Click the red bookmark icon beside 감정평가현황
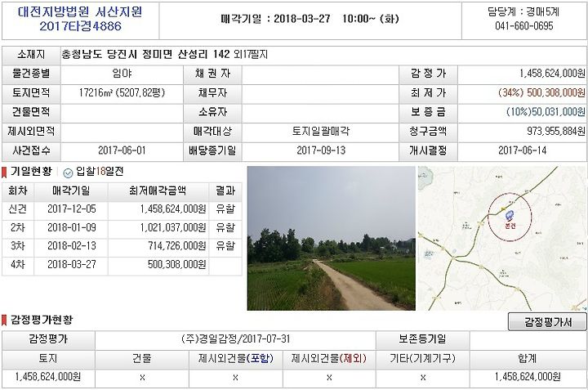 click(4, 321)
